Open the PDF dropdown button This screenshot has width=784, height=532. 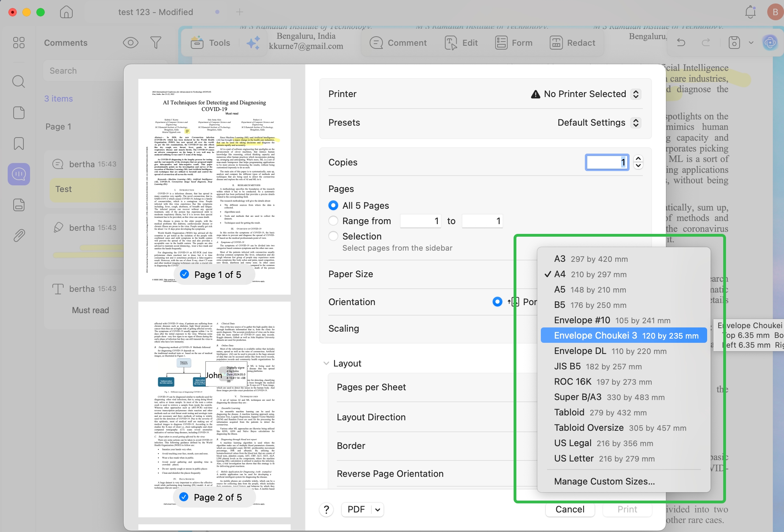point(363,509)
